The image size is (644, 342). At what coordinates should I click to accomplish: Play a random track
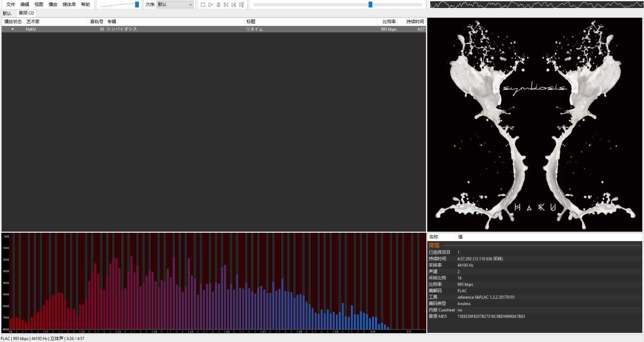[242, 5]
